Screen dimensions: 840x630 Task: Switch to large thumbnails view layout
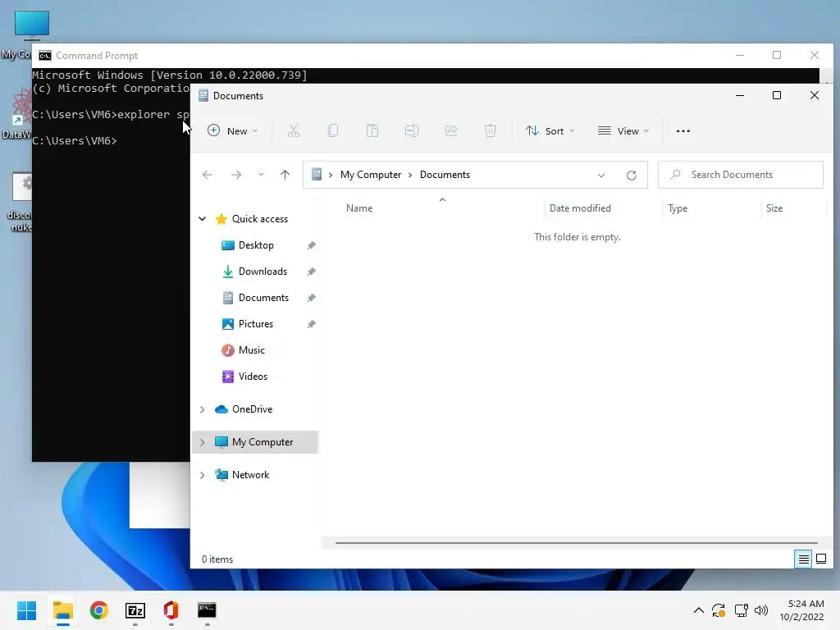point(820,559)
